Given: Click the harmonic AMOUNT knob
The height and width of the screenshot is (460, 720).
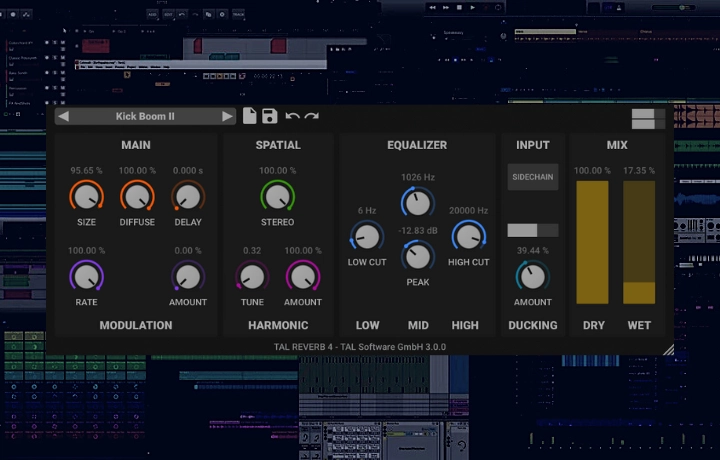Looking at the screenshot, I should tap(303, 276).
